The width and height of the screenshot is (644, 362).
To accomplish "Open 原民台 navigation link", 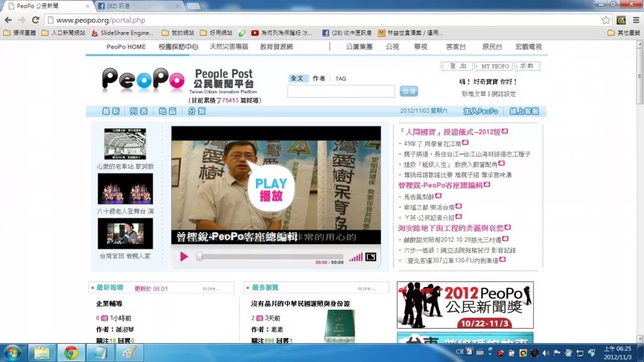I will 492,47.
